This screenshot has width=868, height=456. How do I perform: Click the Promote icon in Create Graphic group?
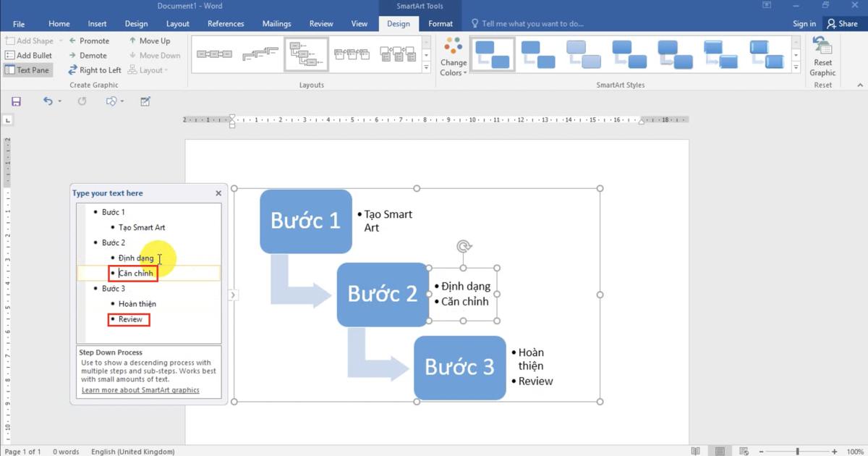click(x=90, y=41)
